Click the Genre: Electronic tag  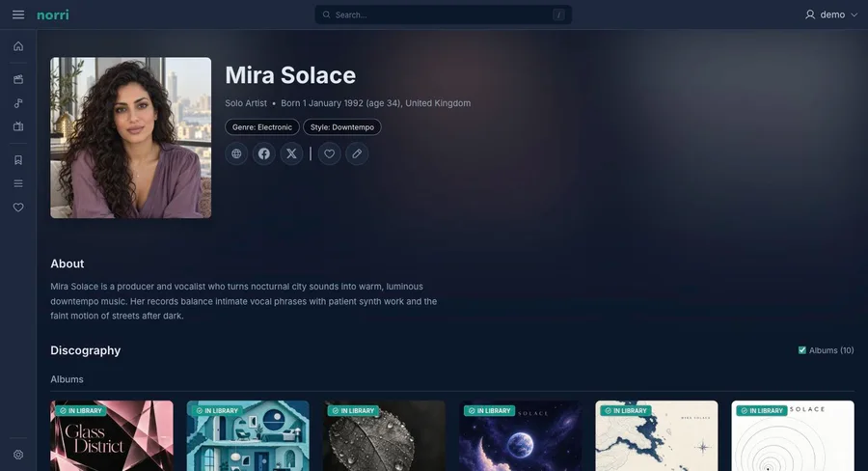click(x=262, y=126)
